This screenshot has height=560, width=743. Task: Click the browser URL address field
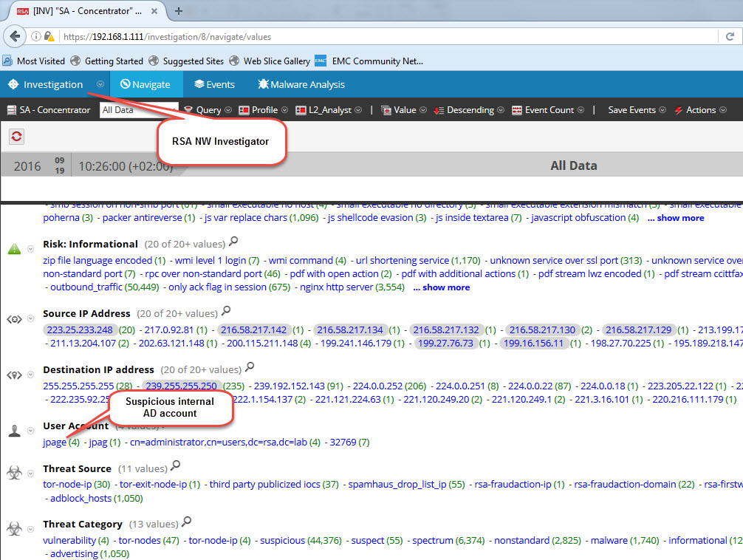coord(369,36)
